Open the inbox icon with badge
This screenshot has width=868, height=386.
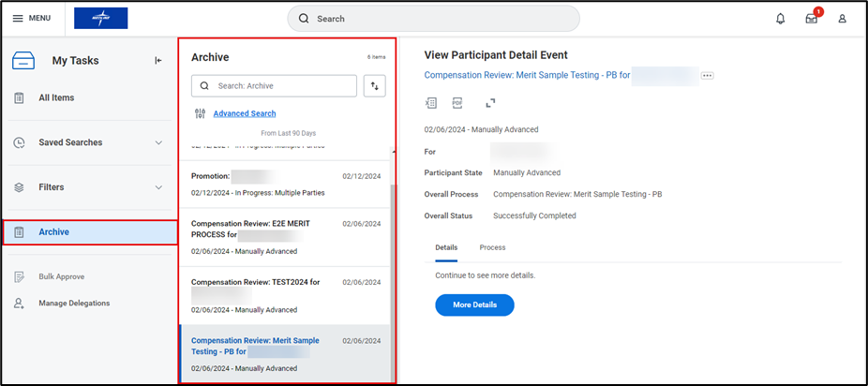click(811, 19)
